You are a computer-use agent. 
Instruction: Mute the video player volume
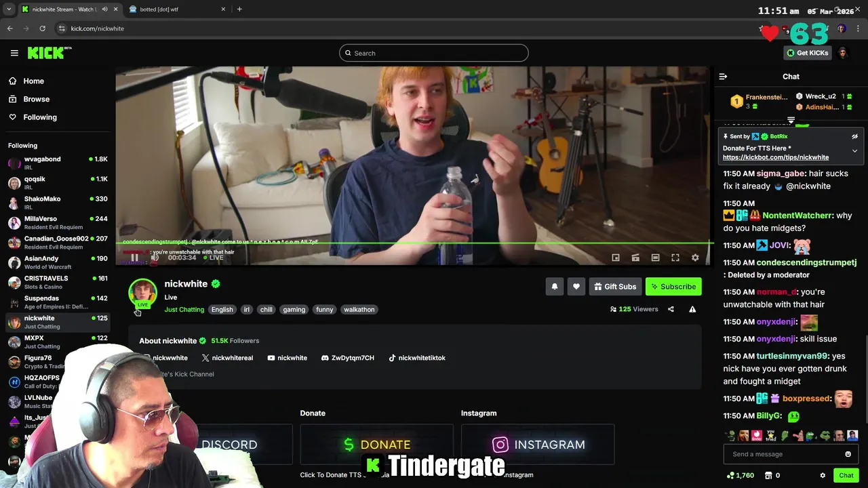(155, 258)
